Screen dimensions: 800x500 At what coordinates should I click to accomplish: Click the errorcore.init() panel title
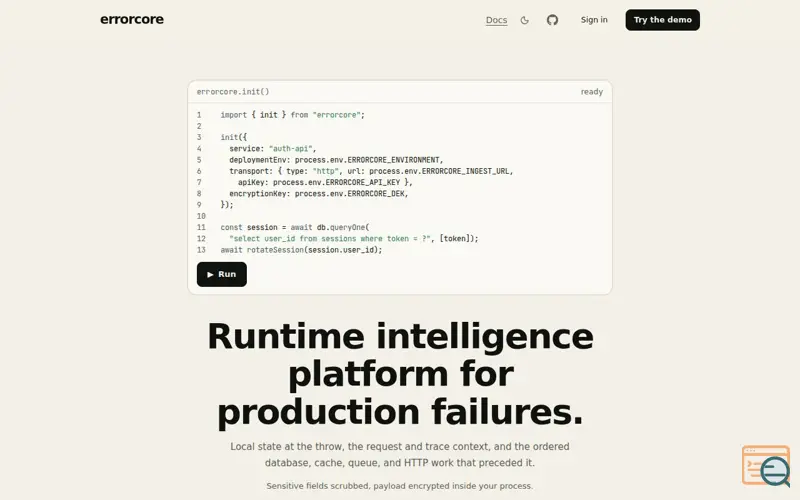coord(233,92)
